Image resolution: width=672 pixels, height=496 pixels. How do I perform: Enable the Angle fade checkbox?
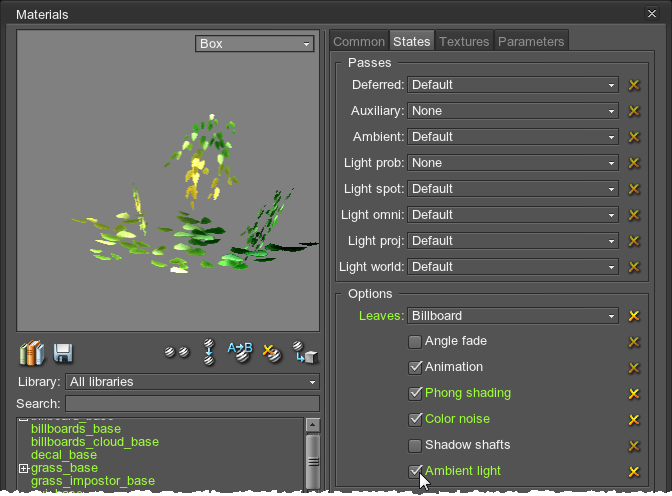(415, 342)
